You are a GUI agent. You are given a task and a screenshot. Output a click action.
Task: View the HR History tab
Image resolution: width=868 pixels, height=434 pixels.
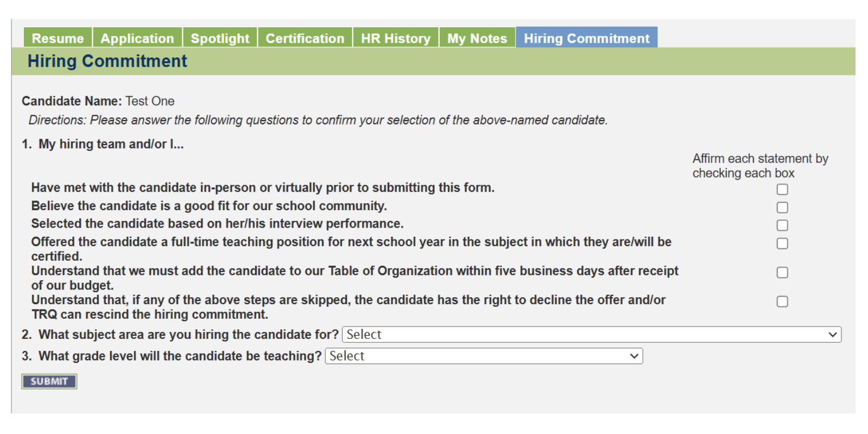pyautogui.click(x=396, y=38)
